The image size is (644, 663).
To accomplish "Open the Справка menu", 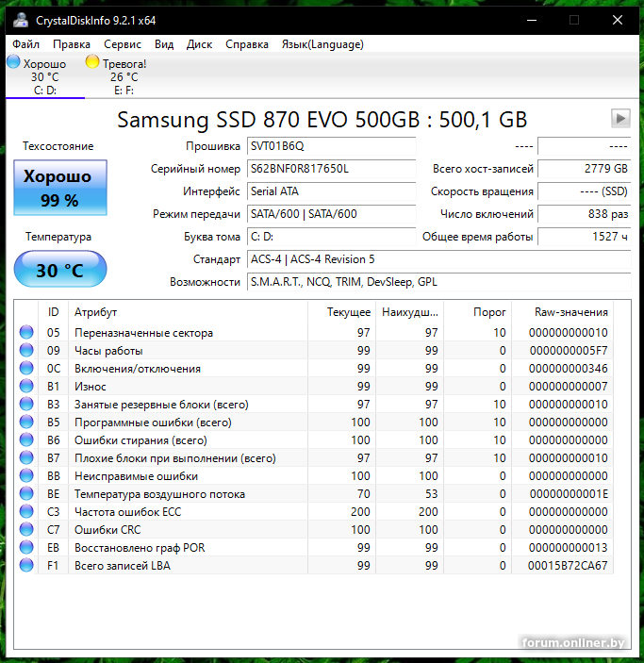I will (x=247, y=44).
